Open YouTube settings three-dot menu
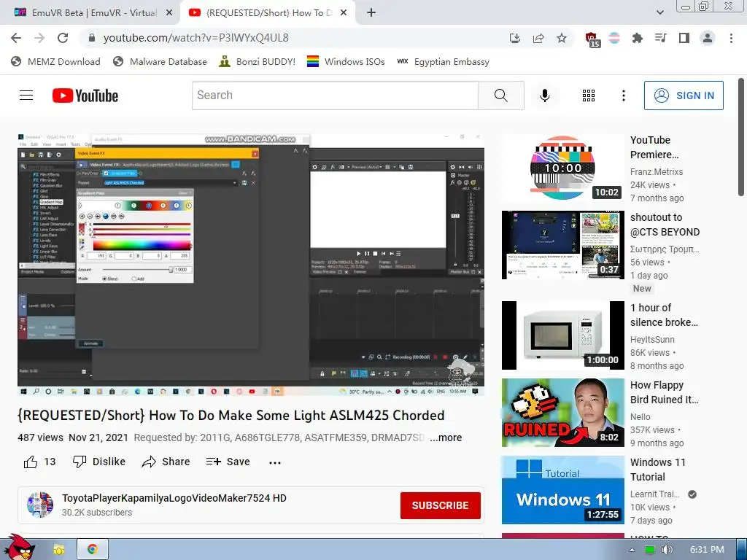747x560 pixels. pyautogui.click(x=623, y=96)
